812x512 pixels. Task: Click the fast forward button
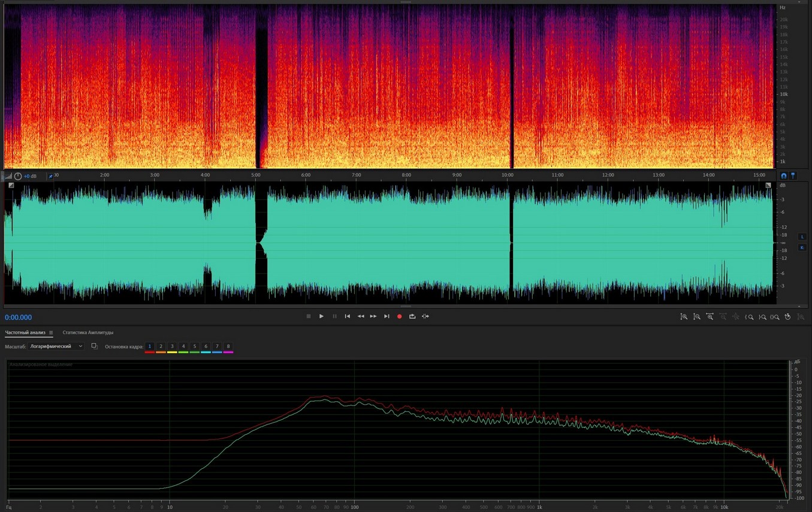pyautogui.click(x=373, y=316)
